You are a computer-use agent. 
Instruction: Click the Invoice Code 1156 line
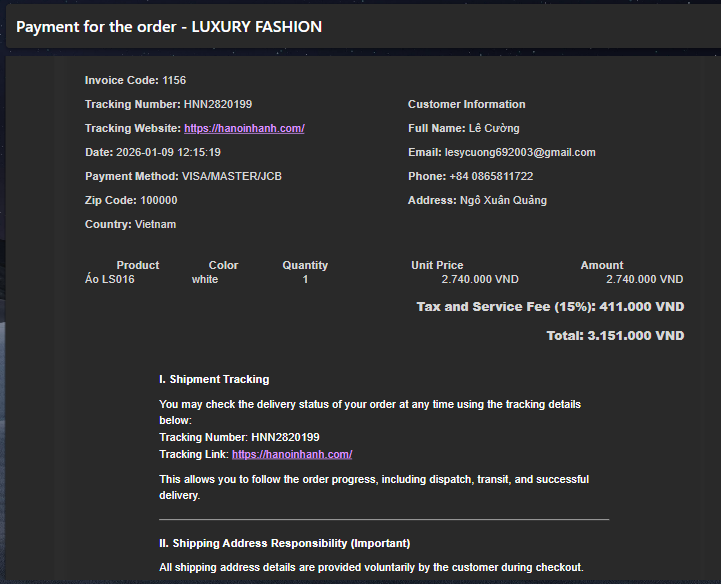135,80
